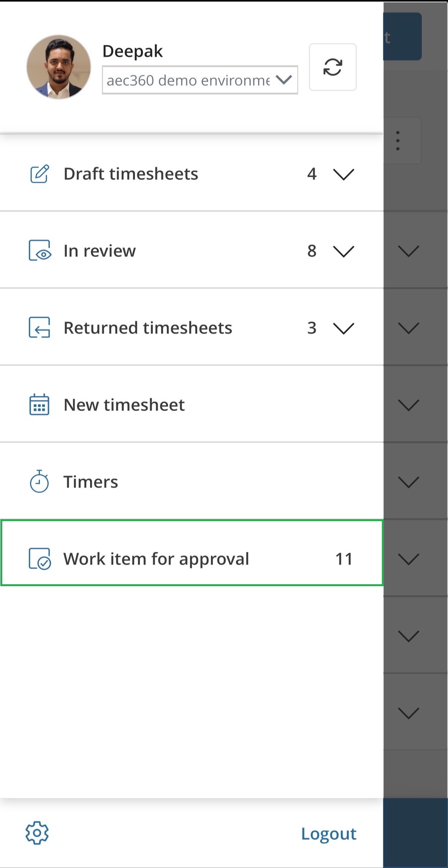448x868 pixels.
Task: Click the Timers stopwatch icon
Action: [40, 482]
